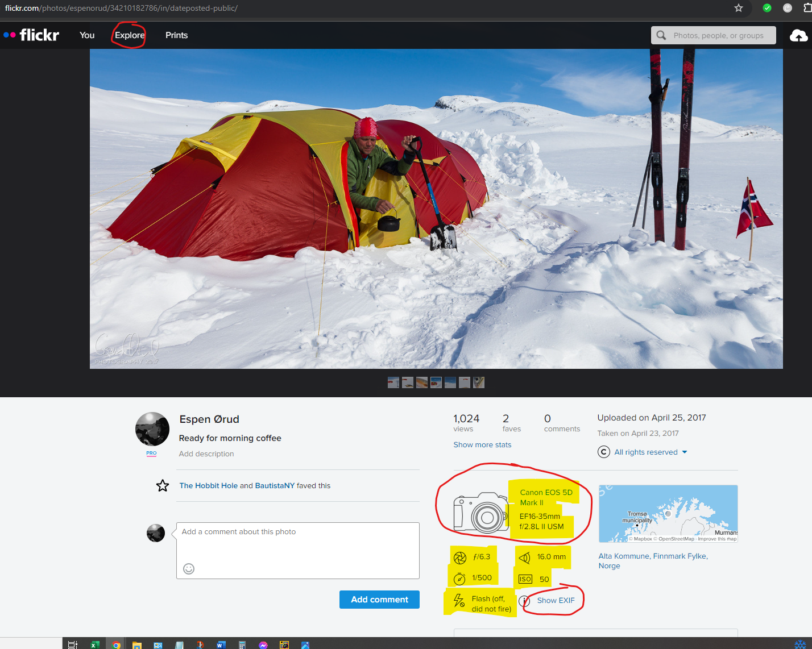Image resolution: width=812 pixels, height=649 pixels.
Task: Click the emoji smiley in the comment box
Action: (189, 568)
